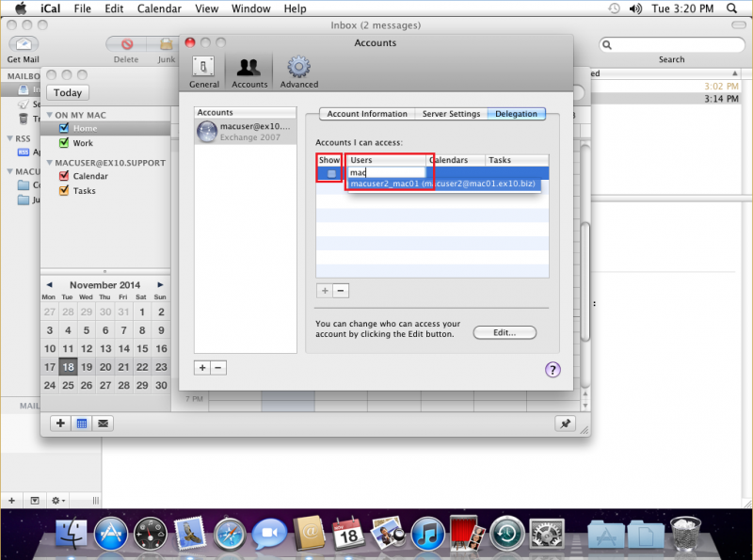Click the Users field containing 'mac'
753x560 pixels.
(388, 173)
